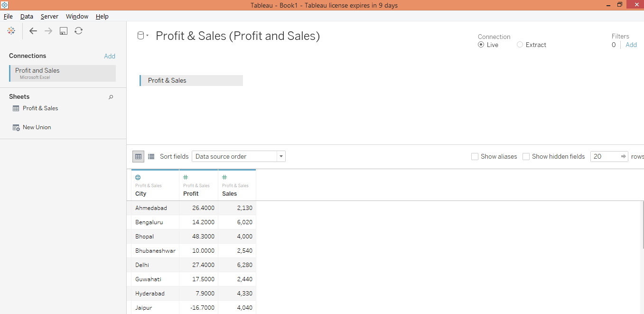The height and width of the screenshot is (314, 644).
Task: Open the Tableau start page icon
Action: 11,30
